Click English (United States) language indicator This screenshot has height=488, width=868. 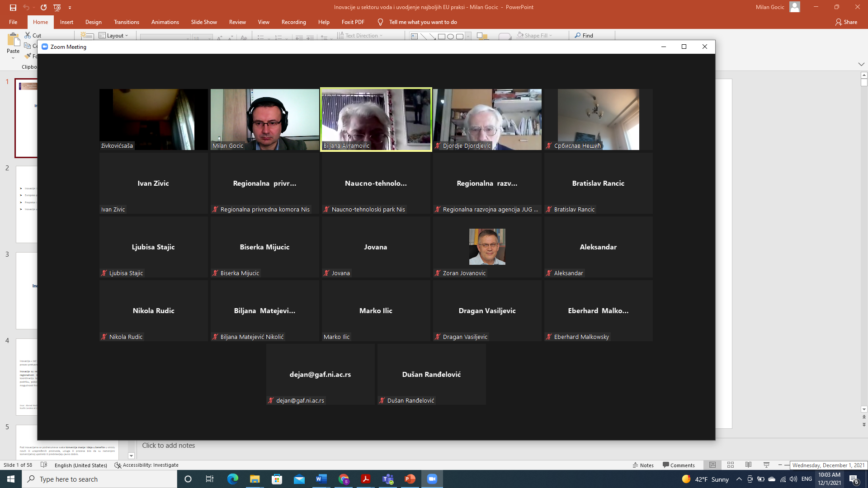point(81,465)
